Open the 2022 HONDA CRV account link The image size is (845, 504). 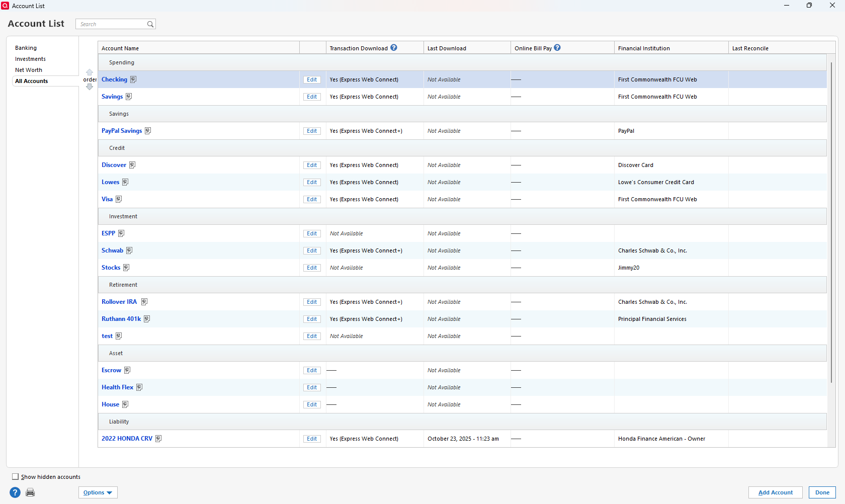pos(127,439)
